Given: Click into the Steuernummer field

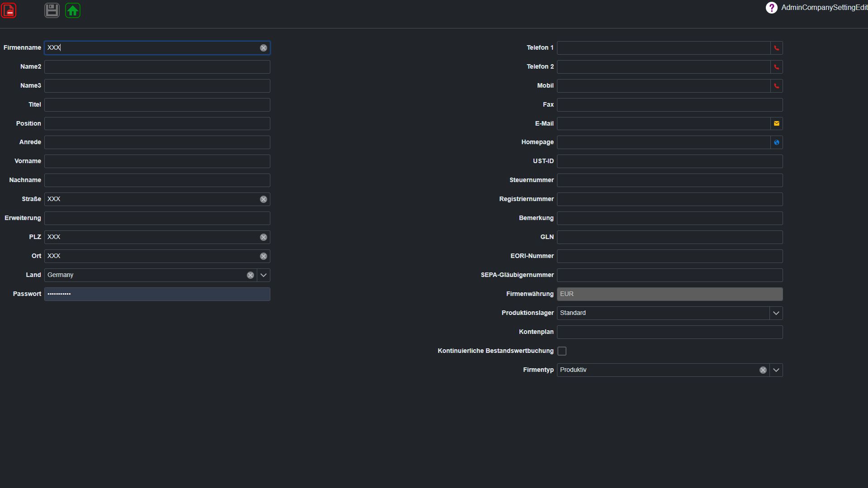Looking at the screenshot, I should [670, 180].
